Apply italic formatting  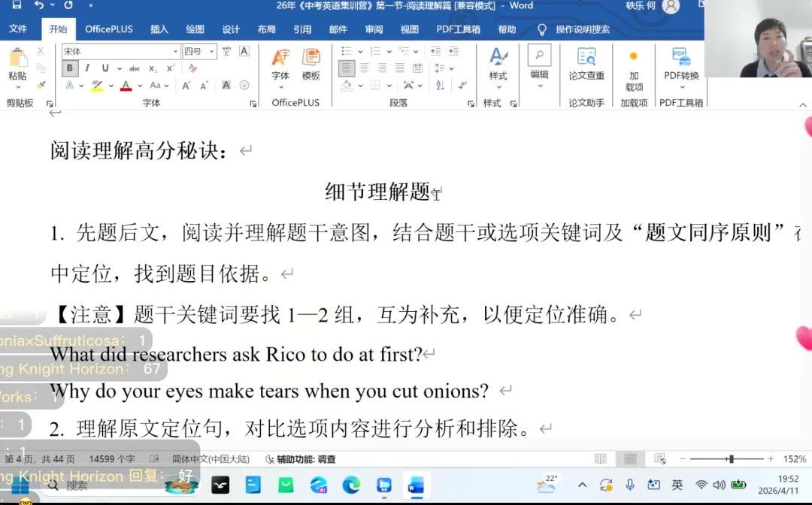(x=87, y=68)
